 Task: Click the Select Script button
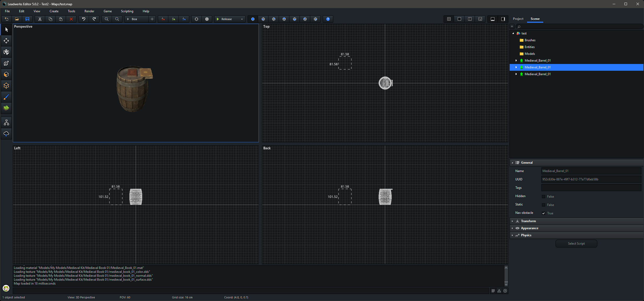[x=576, y=244]
